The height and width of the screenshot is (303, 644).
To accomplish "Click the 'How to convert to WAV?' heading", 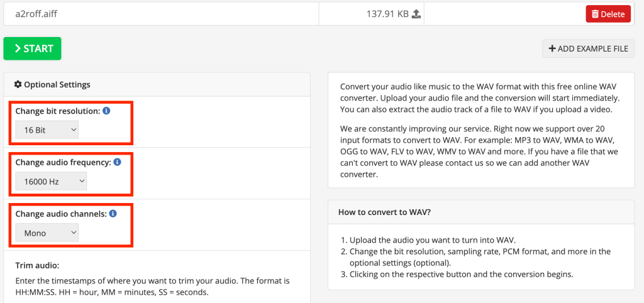I will (384, 212).
